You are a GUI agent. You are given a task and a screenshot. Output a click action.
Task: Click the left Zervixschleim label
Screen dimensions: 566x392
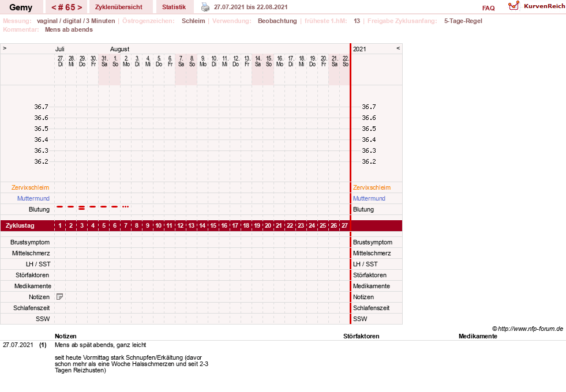coord(31,187)
